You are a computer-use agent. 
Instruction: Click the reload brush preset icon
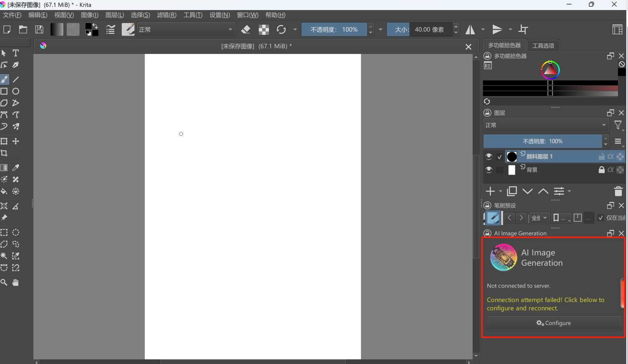coord(281,29)
